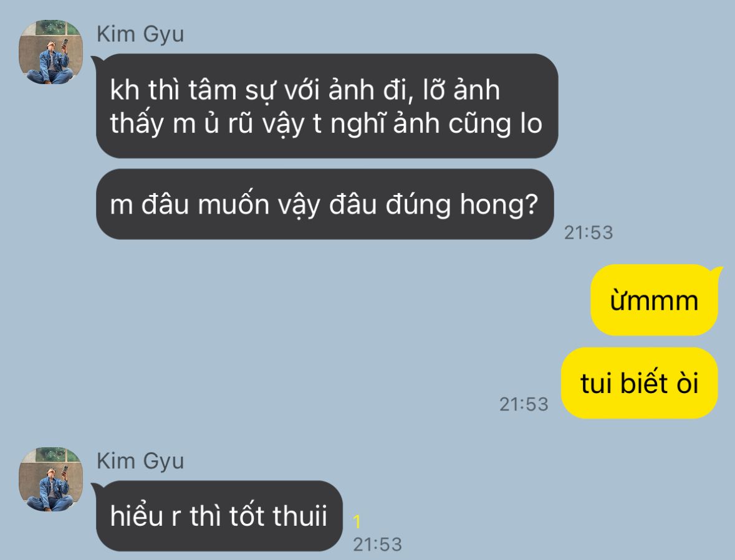The image size is (735, 560).
Task: Tap the 'hiểu r thì tốt thuii' message
Action: [x=219, y=516]
